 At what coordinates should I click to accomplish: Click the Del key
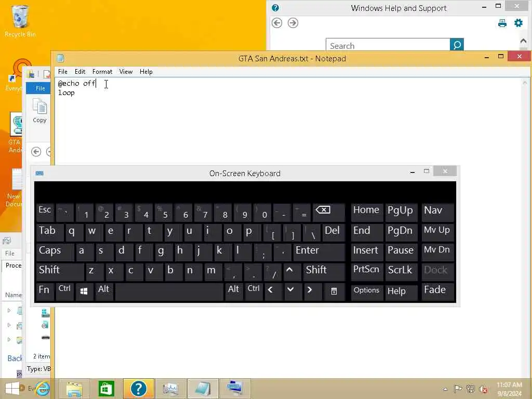click(334, 232)
